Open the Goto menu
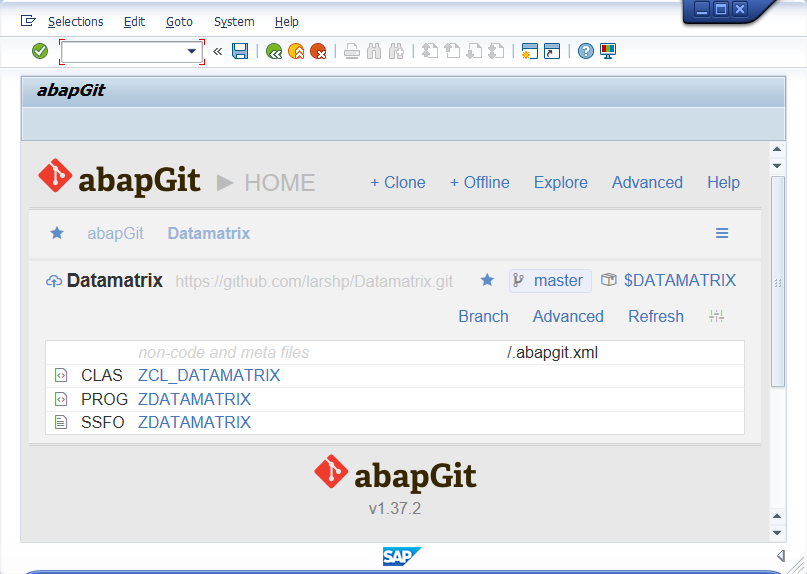This screenshot has width=807, height=574. click(x=179, y=22)
